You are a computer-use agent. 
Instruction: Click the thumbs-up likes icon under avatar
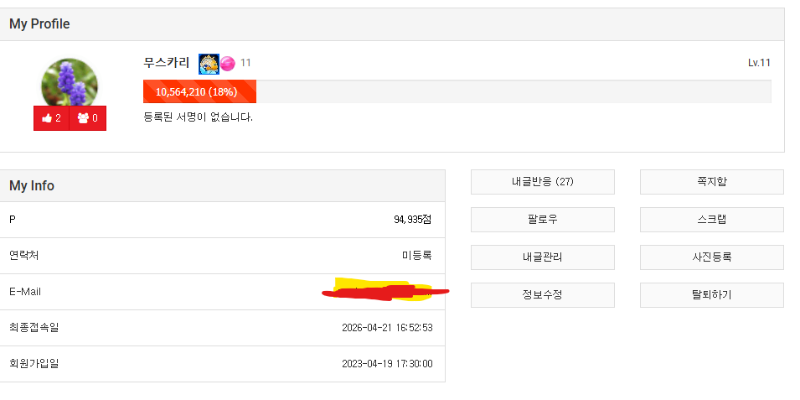click(x=47, y=118)
